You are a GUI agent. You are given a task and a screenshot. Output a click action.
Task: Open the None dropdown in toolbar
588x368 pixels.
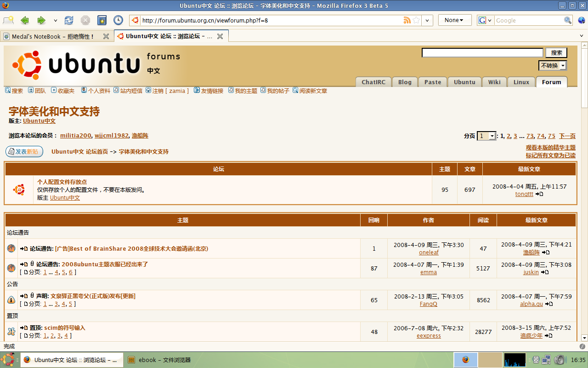coord(455,20)
